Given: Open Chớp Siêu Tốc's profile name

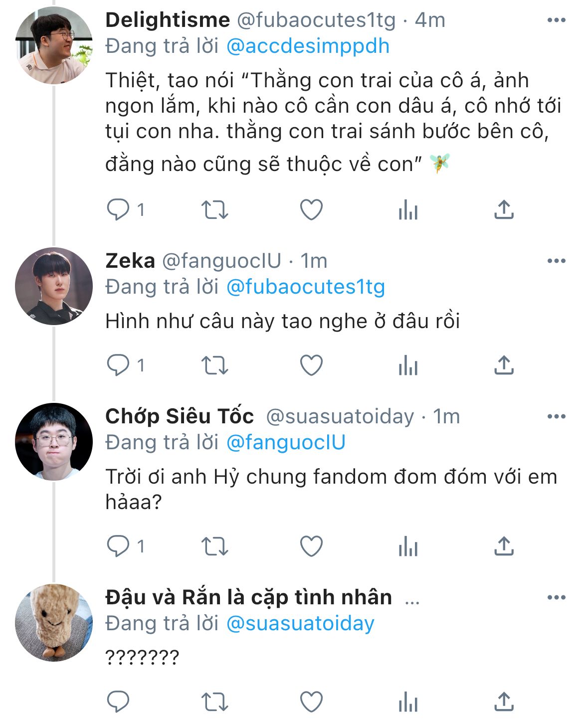Looking at the screenshot, I should 180,416.
